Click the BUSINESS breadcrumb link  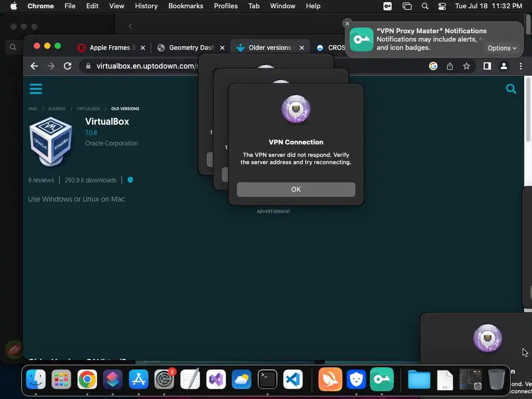click(57, 109)
